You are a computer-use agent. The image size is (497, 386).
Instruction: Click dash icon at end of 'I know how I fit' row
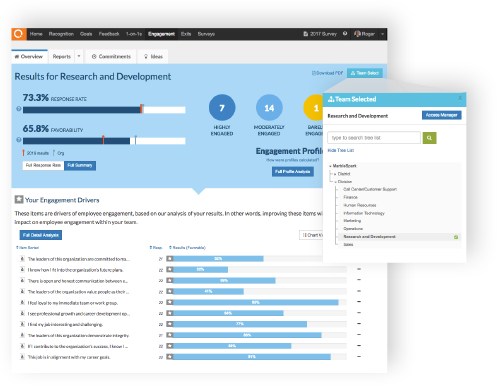tap(359, 269)
